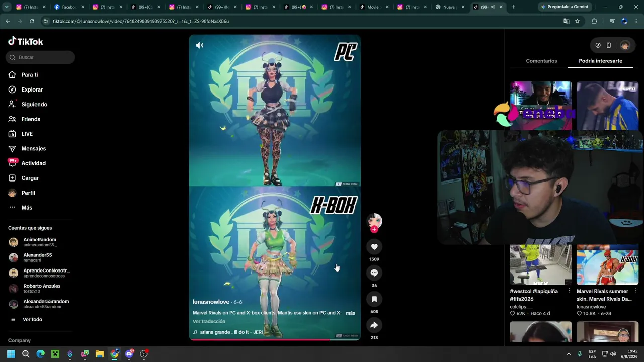This screenshot has height=362, width=644.
Task: Open followed account AnimeRandom
Action: click(39, 242)
